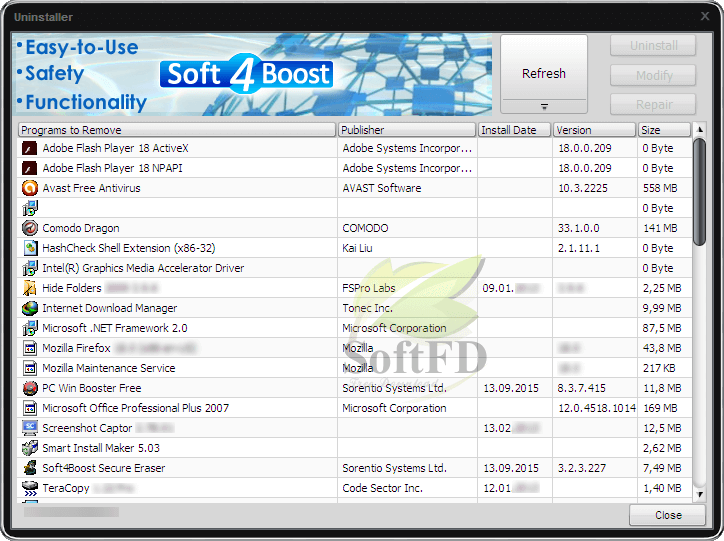This screenshot has width=724, height=541.
Task: Click the Repair button
Action: point(653,104)
